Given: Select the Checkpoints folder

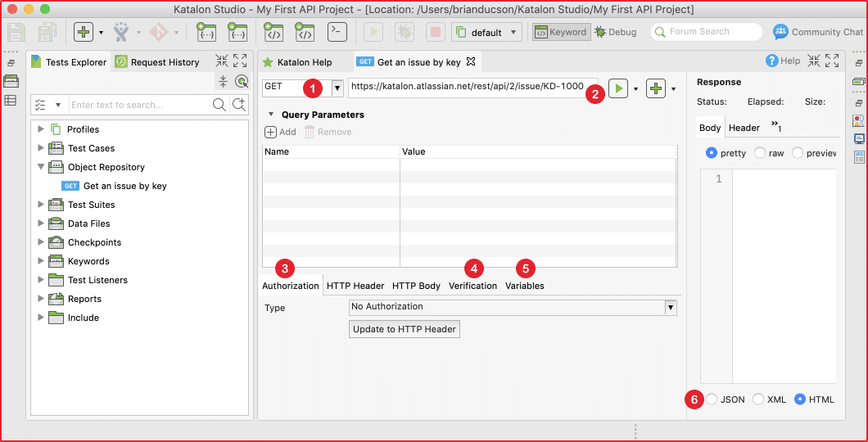Looking at the screenshot, I should (84, 242).
